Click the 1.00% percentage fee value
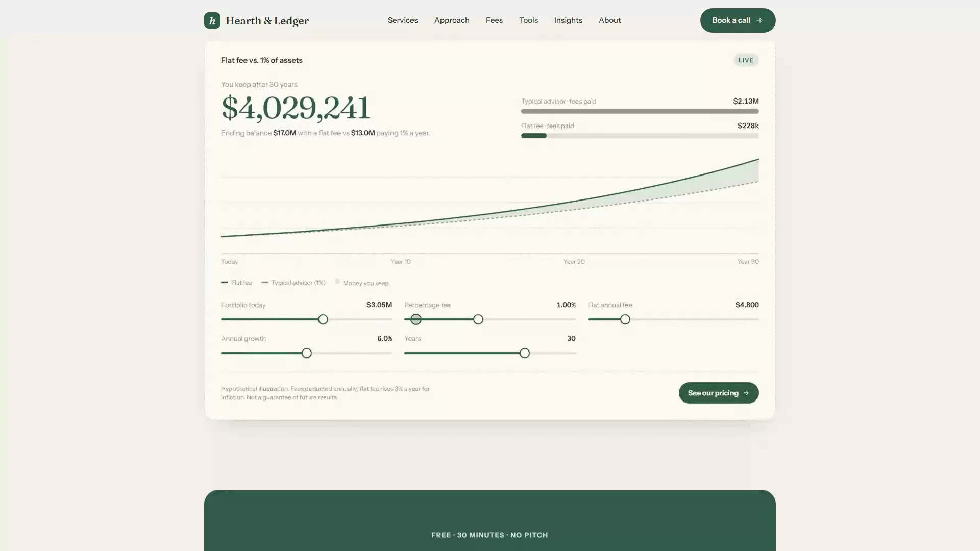 pyautogui.click(x=566, y=305)
